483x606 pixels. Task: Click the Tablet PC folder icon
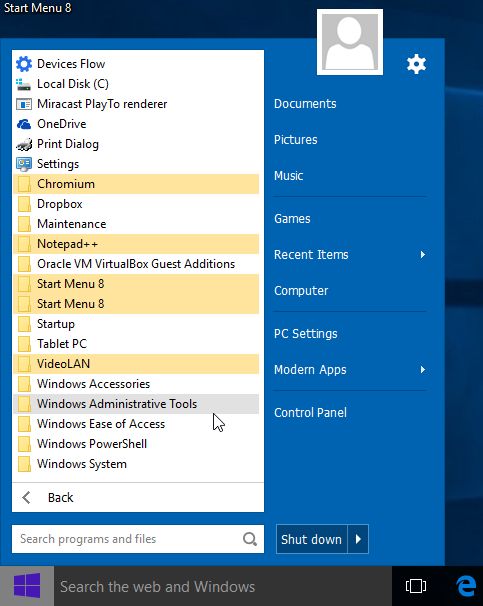[24, 344]
